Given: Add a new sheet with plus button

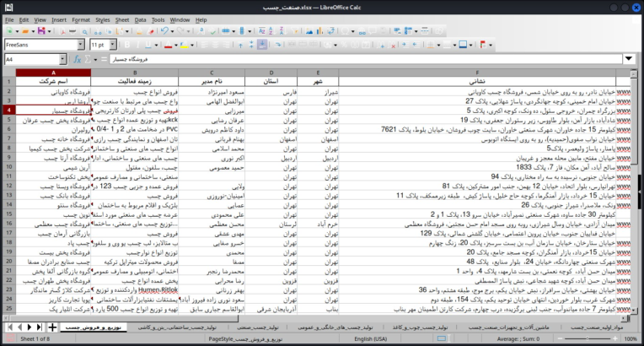Looking at the screenshot, I should pos(52,327).
